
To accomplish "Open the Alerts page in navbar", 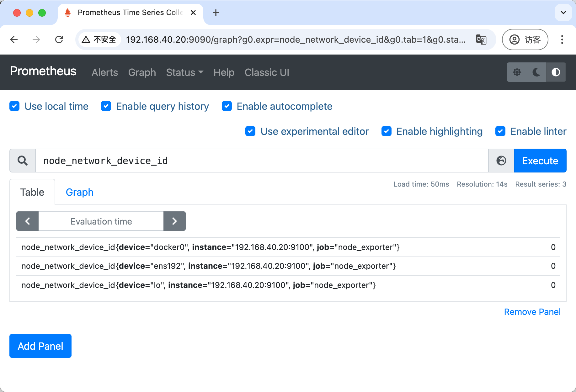I will pos(104,72).
